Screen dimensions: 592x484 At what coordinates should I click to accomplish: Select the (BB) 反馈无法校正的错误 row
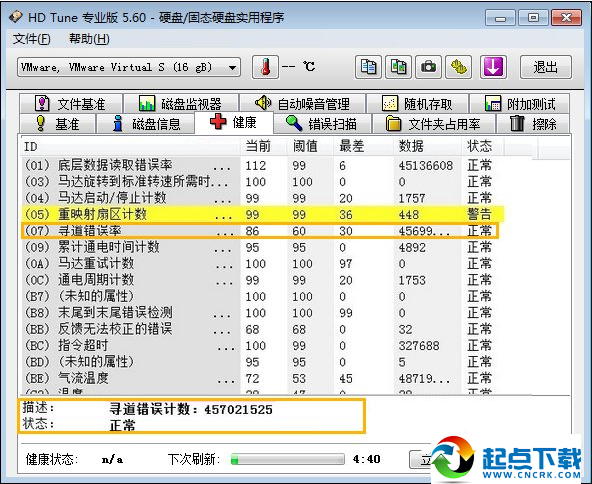coord(262,329)
